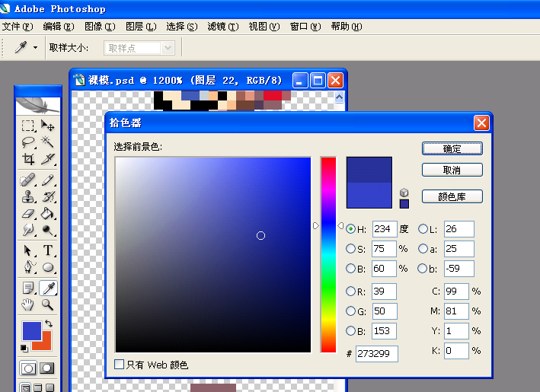The image size is (540, 392).
Task: Select the Eyedropper tool in toolbox
Action: click(48, 288)
